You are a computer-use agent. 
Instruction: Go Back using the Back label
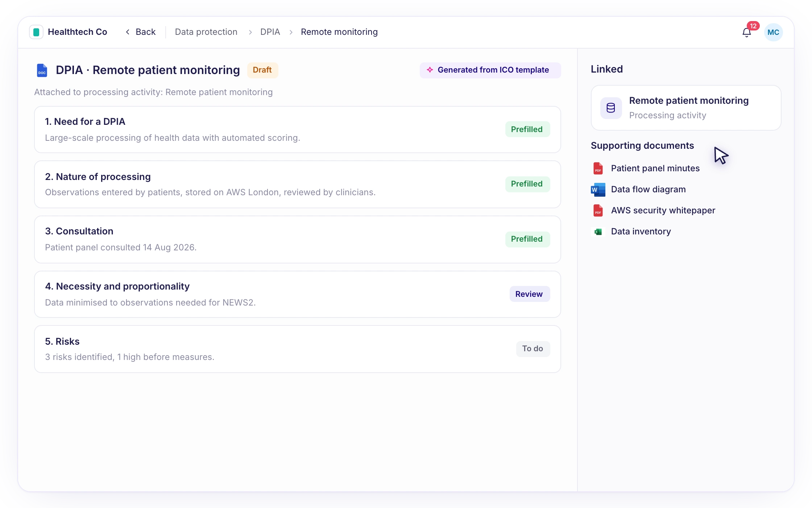click(146, 32)
